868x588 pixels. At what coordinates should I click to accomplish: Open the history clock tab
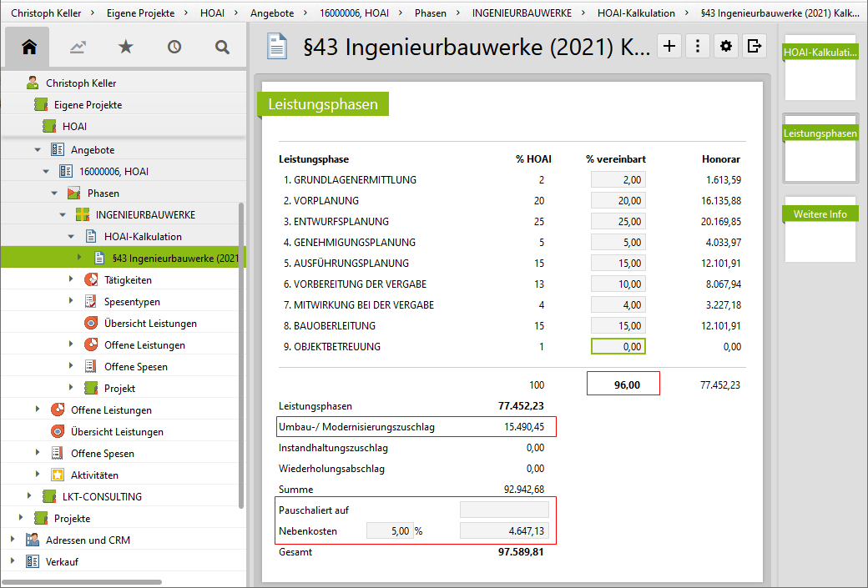click(174, 48)
